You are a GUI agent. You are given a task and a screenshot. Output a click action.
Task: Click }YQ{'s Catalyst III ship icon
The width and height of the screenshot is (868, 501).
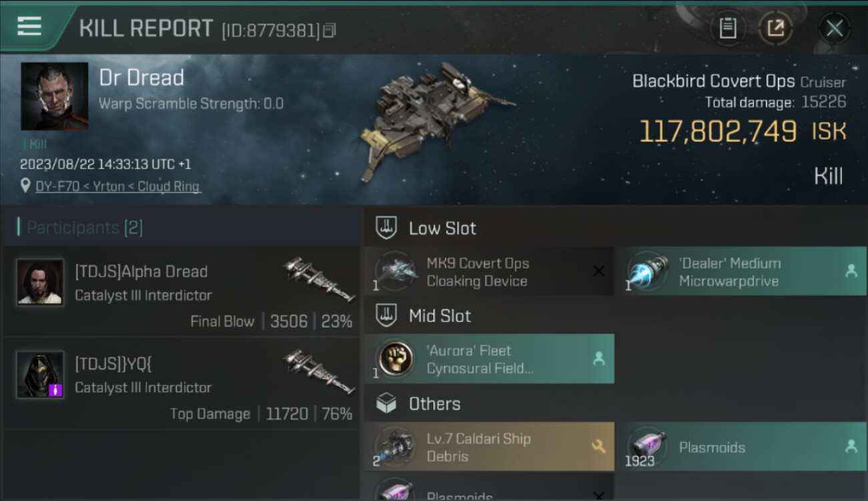pos(318,371)
